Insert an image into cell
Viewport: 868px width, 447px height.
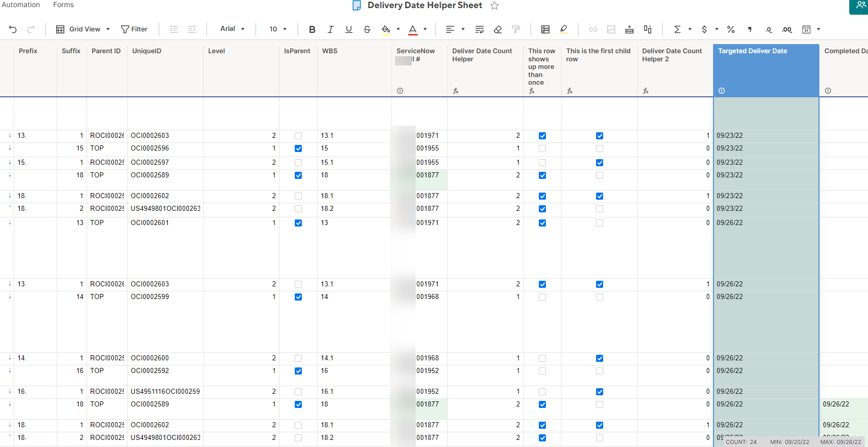(611, 29)
